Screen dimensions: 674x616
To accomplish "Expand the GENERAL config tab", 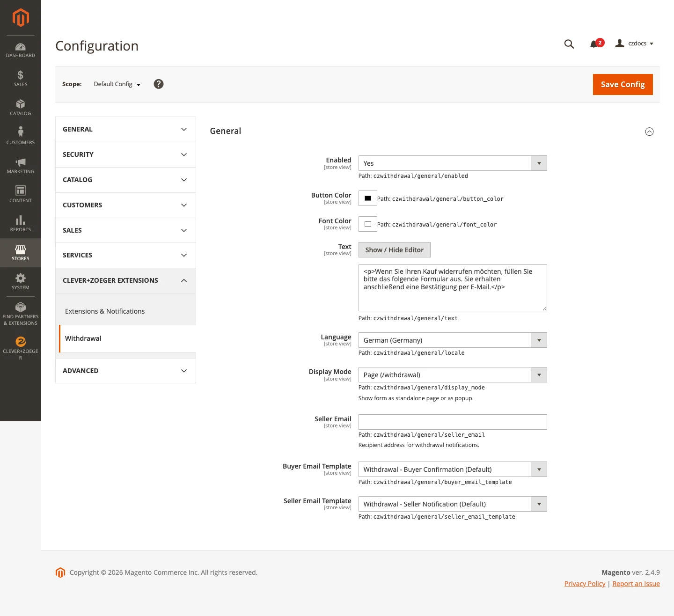I will tap(125, 129).
